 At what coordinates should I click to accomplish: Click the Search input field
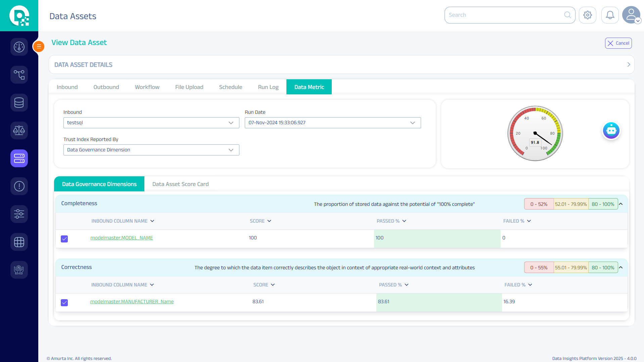pos(505,15)
